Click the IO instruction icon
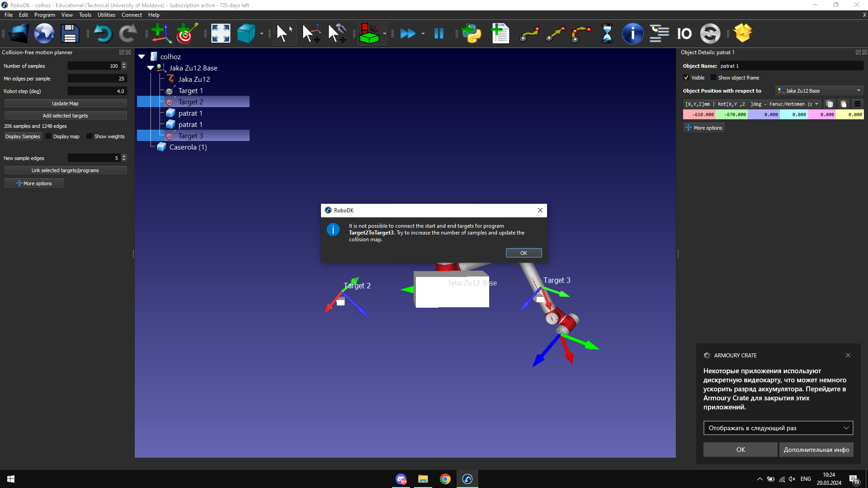Viewport: 868px width, 488px height. click(684, 33)
